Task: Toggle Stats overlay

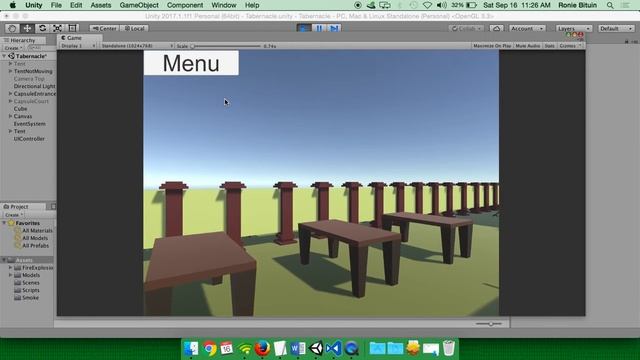Action: pos(549,46)
